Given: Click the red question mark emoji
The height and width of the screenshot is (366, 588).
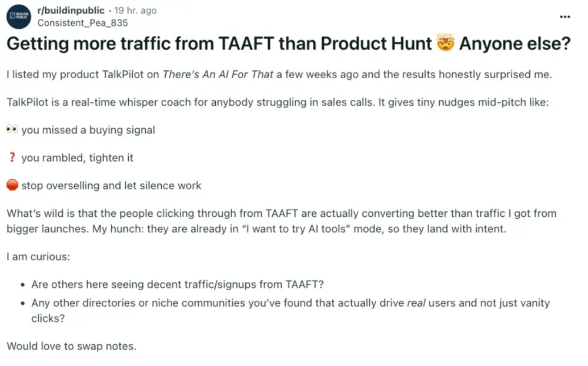Looking at the screenshot, I should 12,158.
